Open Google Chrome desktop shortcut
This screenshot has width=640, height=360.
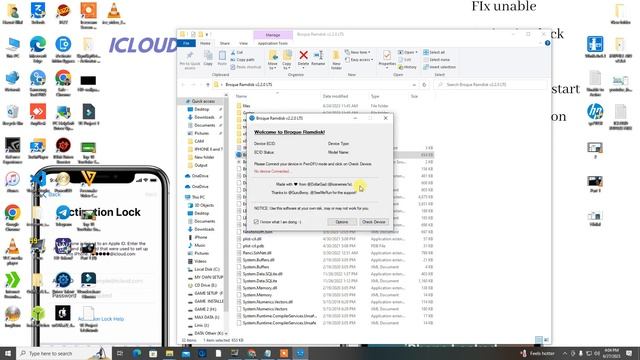[x=13, y=218]
